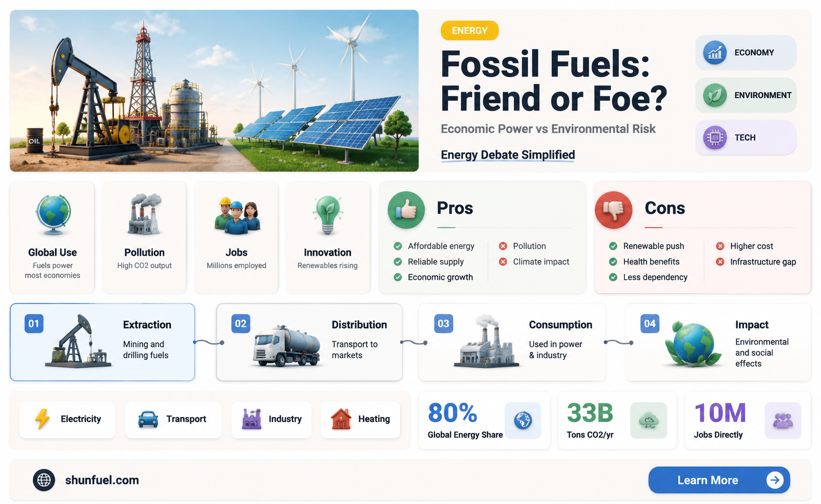Select the ECONOMY category pill
This screenshot has height=504, width=821.
[746, 52]
